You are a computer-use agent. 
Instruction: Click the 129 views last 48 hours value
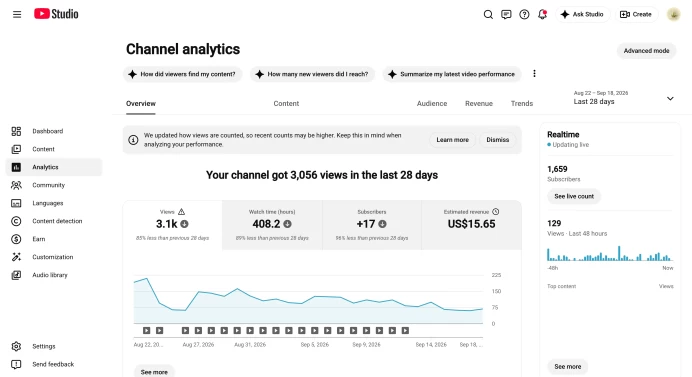(x=554, y=223)
